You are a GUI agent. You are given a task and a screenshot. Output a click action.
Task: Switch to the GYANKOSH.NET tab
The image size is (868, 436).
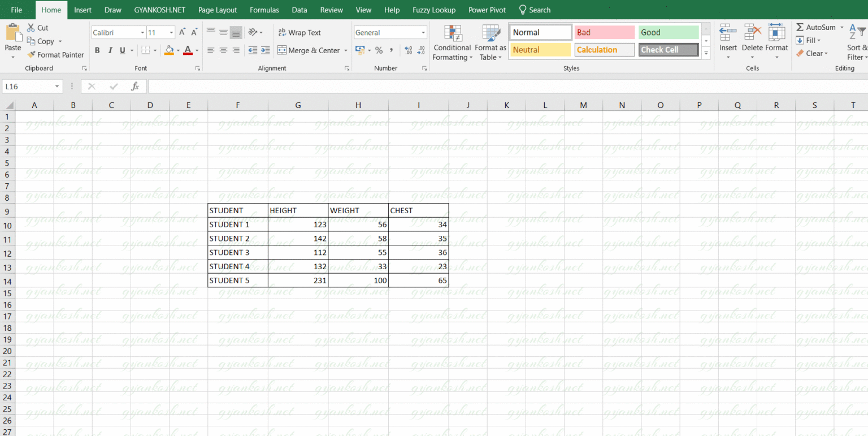pyautogui.click(x=160, y=10)
